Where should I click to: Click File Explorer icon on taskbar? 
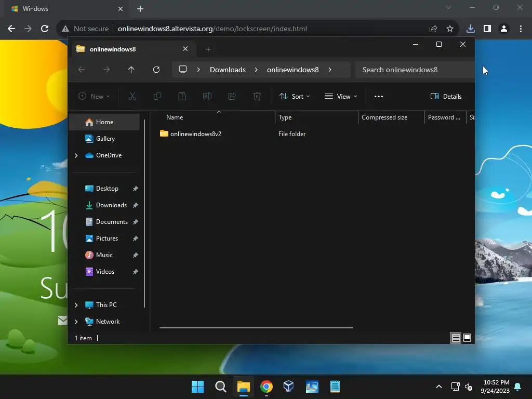click(x=243, y=387)
